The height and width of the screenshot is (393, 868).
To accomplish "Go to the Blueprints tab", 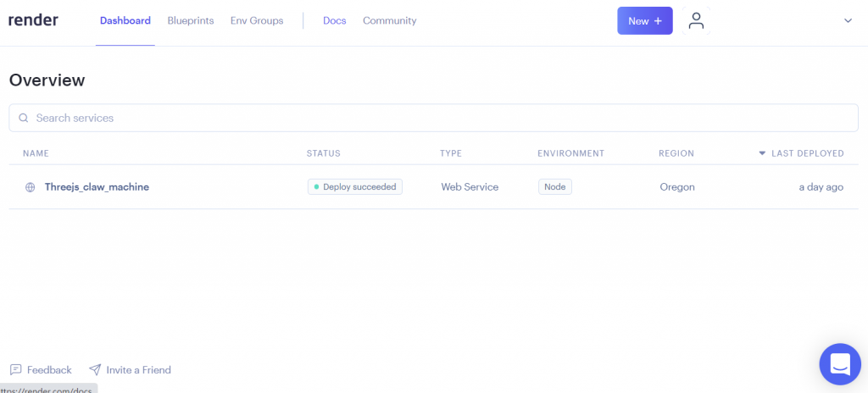I will [191, 20].
